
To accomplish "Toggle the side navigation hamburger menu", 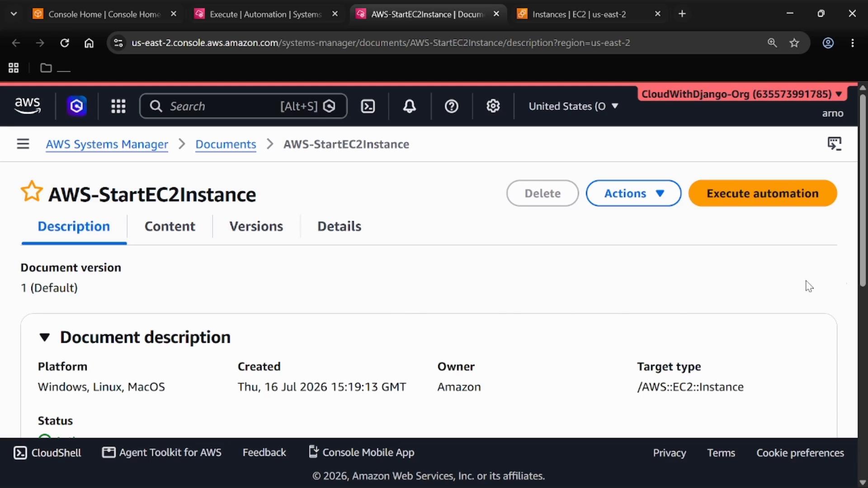I will click(x=23, y=144).
